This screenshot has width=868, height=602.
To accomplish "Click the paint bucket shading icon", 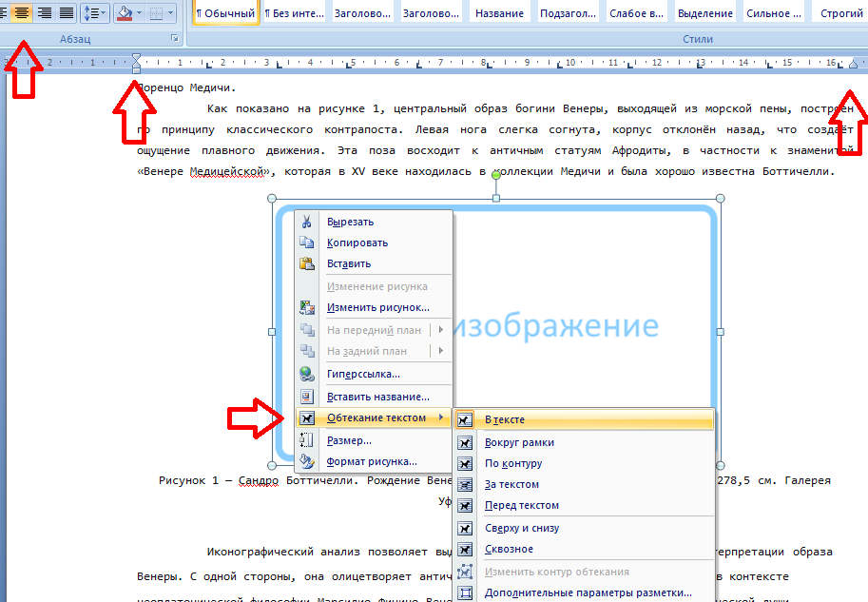I will [x=125, y=12].
